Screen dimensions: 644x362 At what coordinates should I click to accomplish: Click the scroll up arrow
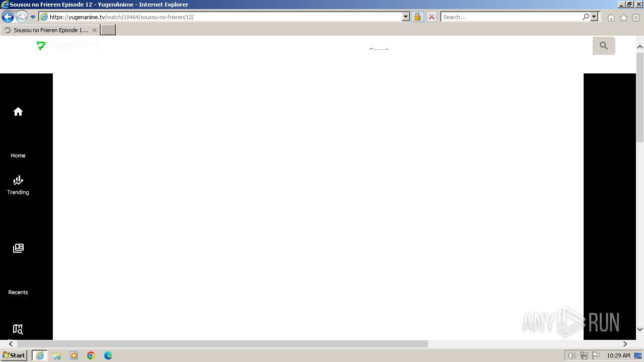coord(640,47)
